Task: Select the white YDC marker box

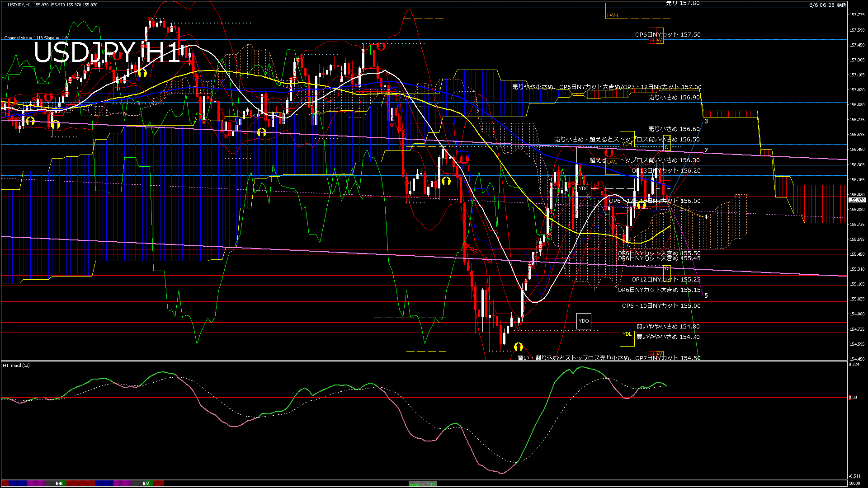Action: click(x=584, y=188)
